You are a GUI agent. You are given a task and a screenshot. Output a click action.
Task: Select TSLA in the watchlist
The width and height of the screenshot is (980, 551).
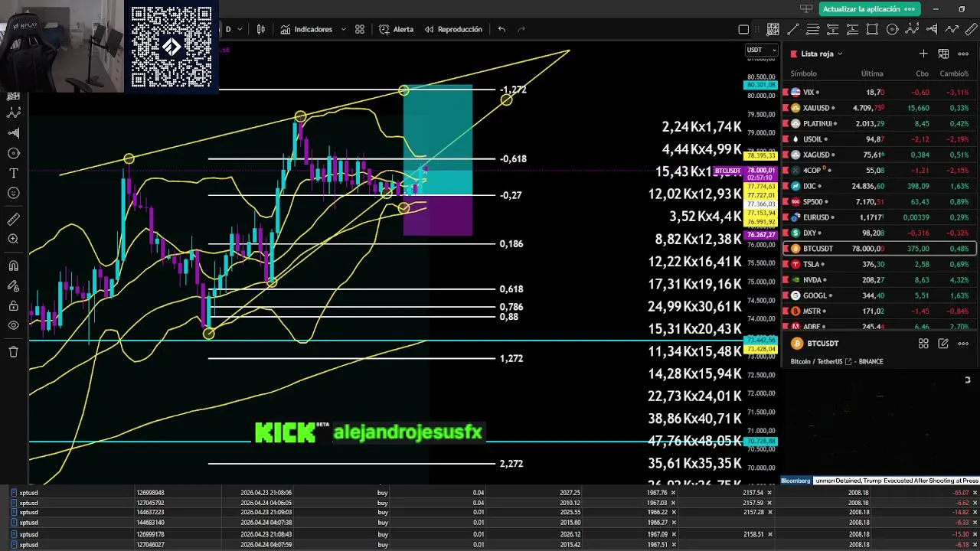pos(879,264)
